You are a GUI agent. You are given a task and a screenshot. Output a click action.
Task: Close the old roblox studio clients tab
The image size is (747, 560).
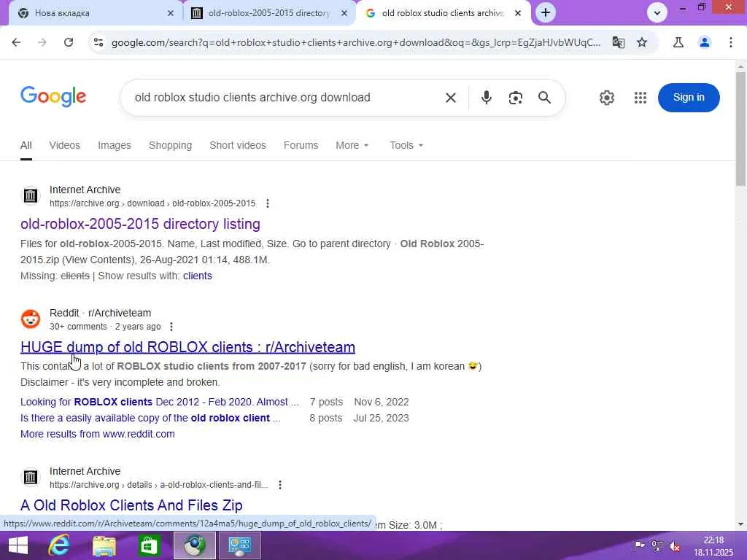coord(518,13)
